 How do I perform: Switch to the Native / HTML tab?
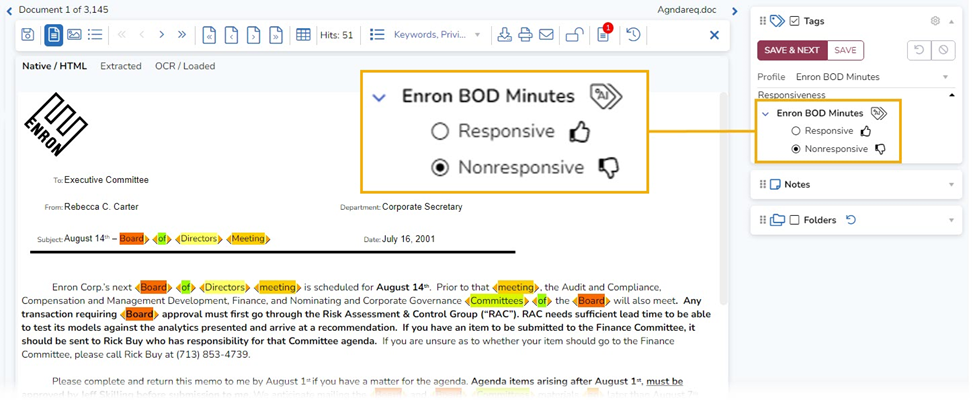pyautogui.click(x=55, y=66)
